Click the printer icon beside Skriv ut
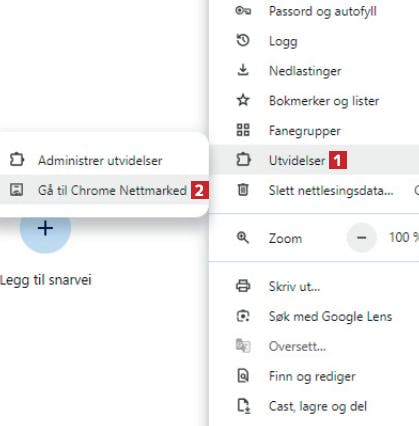 (x=243, y=286)
